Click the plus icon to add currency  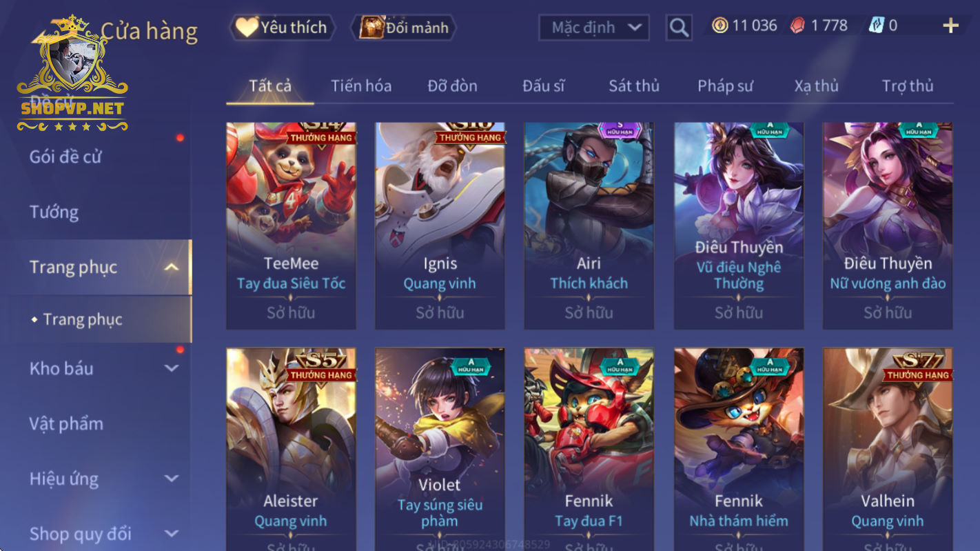pos(950,26)
